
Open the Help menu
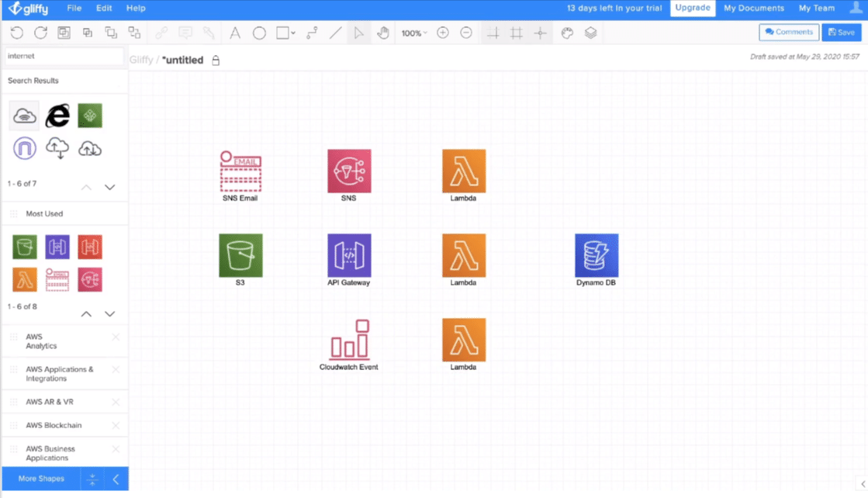click(136, 9)
